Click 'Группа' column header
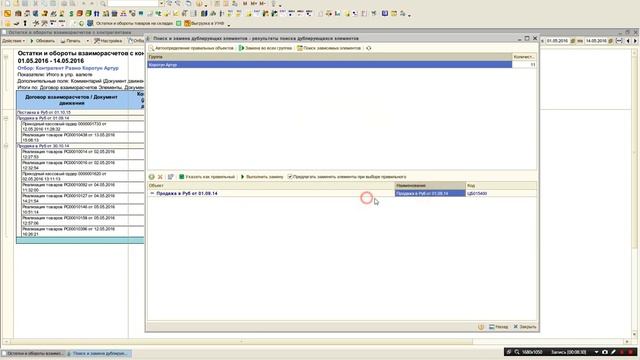The width and height of the screenshot is (640, 360). (x=329, y=57)
